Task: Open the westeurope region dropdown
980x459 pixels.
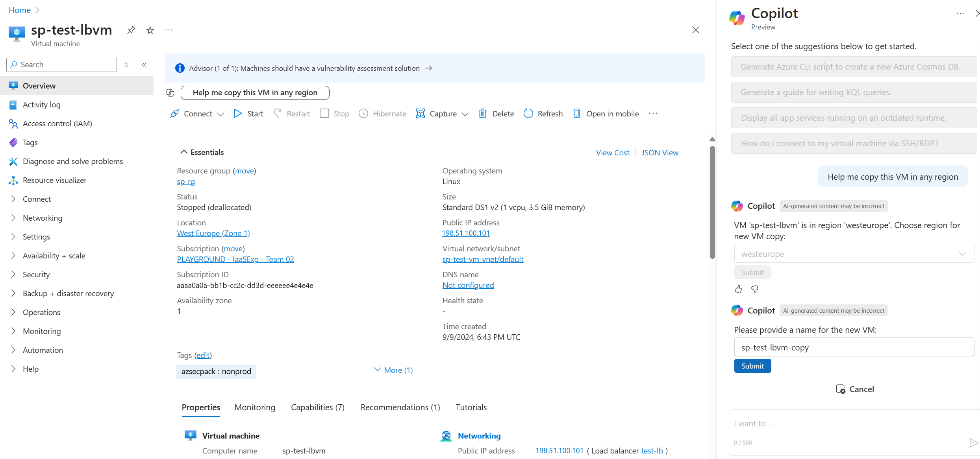Action: [854, 254]
